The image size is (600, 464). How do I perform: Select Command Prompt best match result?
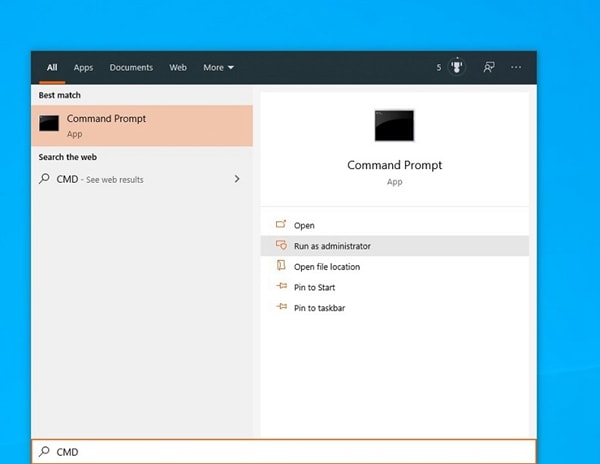142,126
